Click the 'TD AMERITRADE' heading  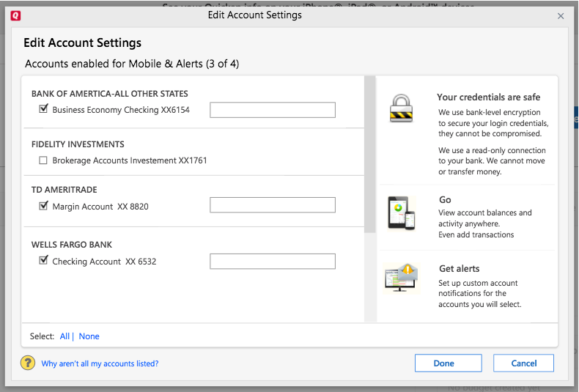click(x=64, y=190)
